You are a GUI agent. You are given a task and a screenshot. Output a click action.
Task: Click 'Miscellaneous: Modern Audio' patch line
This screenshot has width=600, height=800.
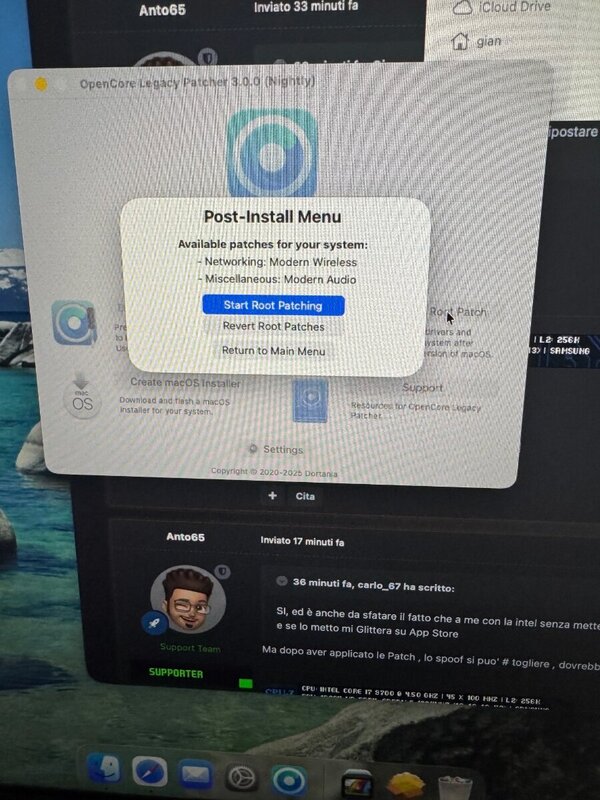[278, 279]
